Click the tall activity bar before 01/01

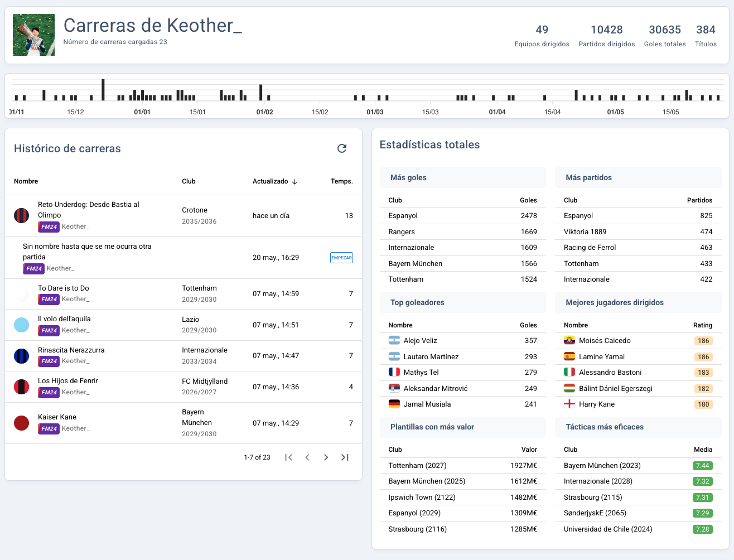click(x=103, y=90)
